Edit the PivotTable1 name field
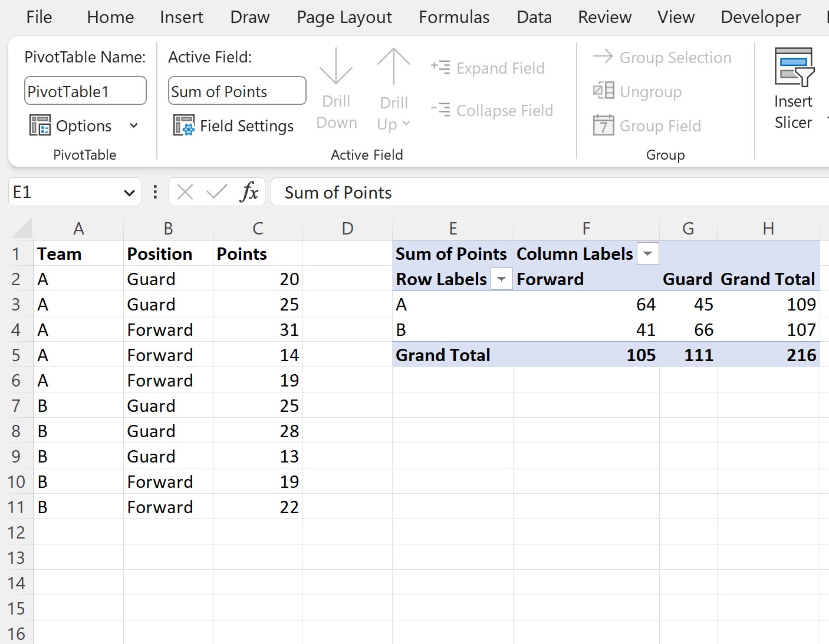829x644 pixels. (x=85, y=90)
